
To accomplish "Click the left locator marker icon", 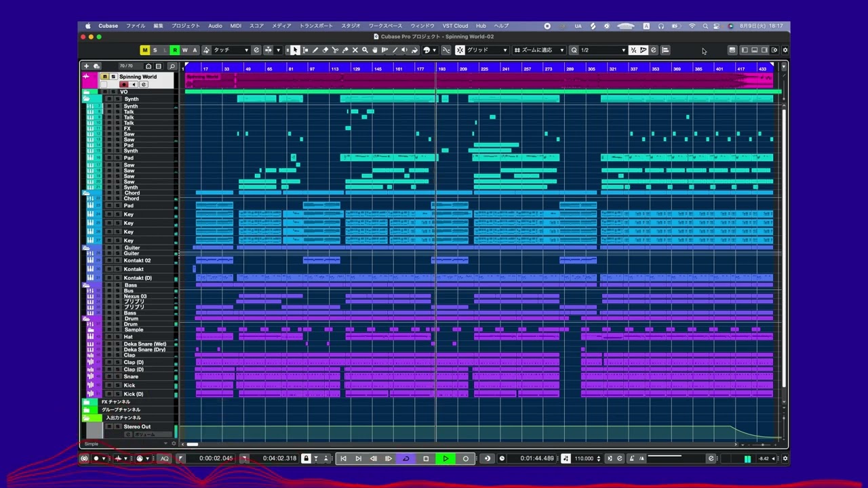I will pos(180,459).
